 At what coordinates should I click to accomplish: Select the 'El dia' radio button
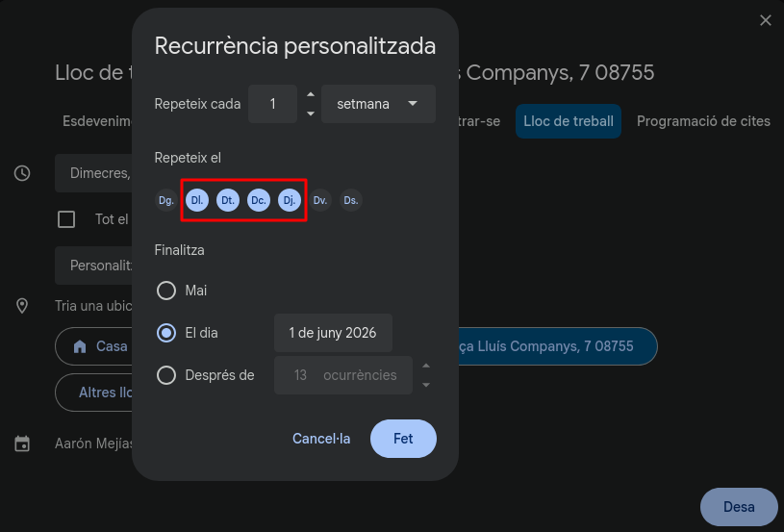click(x=166, y=333)
